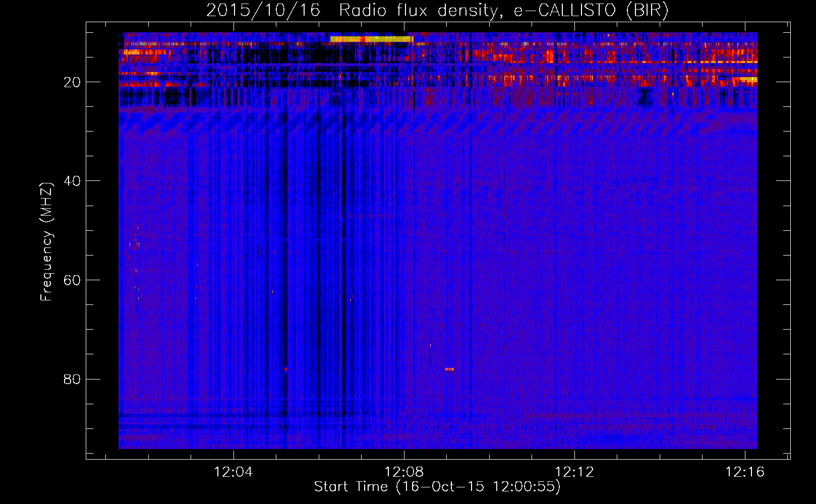Screen dimensions: 816x504
Task: Click the yellow horizontal bar at top of spectrogram
Action: click(372, 39)
